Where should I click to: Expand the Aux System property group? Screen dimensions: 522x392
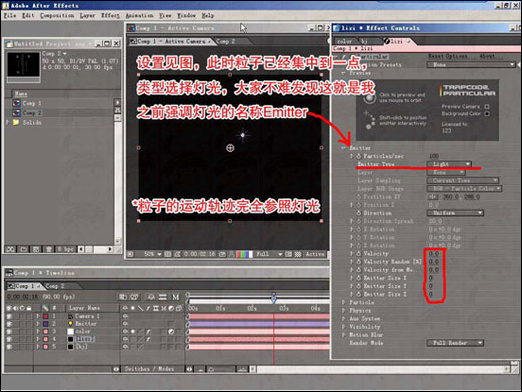pos(343,319)
